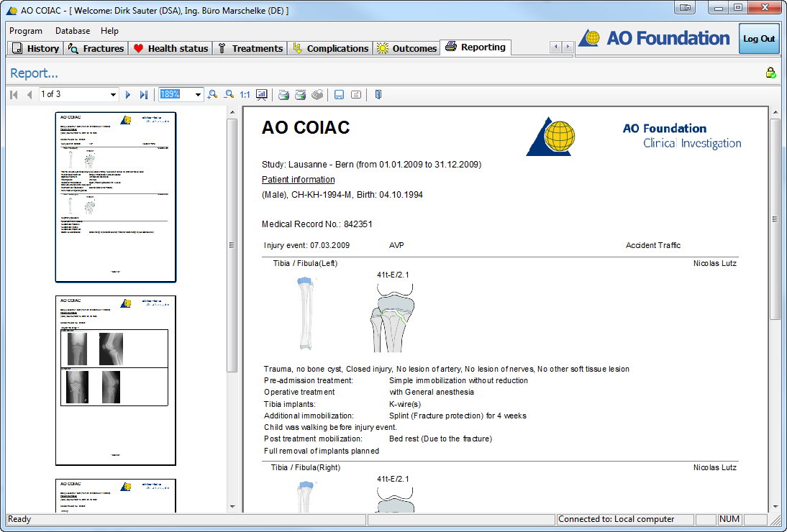Click the AO Foundation logo header
Viewport: 787px width, 532px height.
[x=655, y=38]
